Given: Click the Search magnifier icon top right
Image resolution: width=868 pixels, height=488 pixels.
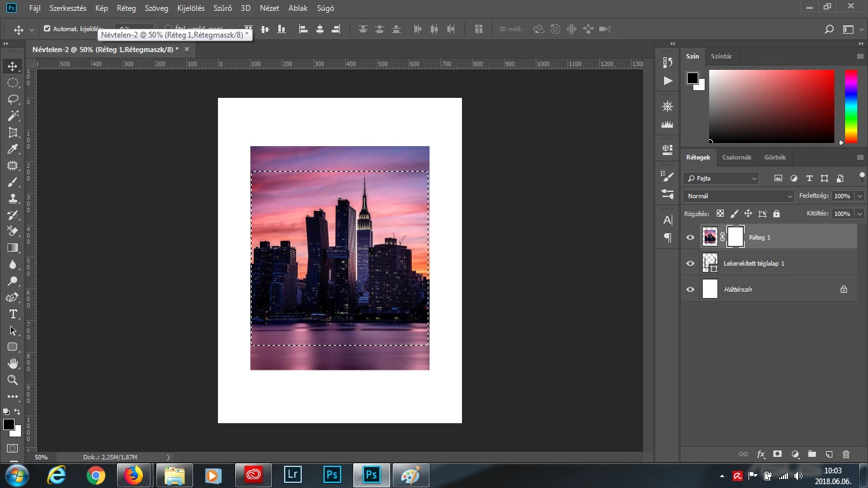Looking at the screenshot, I should (x=829, y=29).
